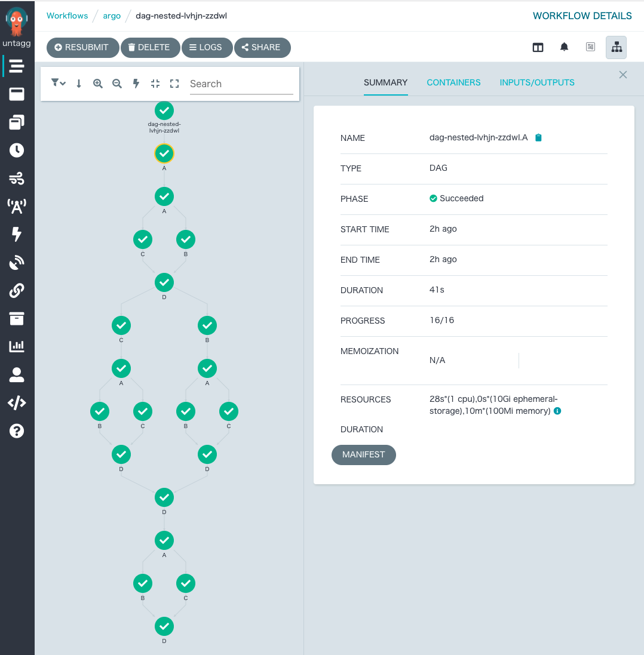Toggle fast render with the lightning icon
This screenshot has height=655, width=644.
(136, 84)
